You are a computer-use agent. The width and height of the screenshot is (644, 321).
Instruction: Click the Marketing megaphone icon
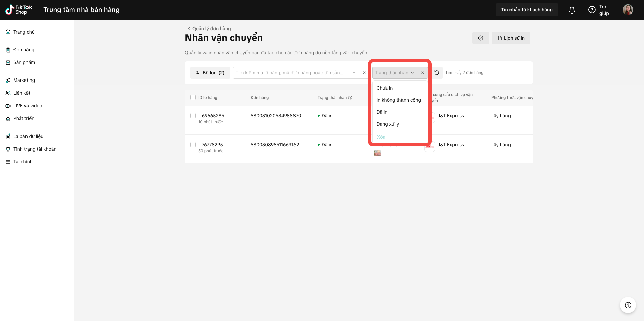tap(8, 80)
